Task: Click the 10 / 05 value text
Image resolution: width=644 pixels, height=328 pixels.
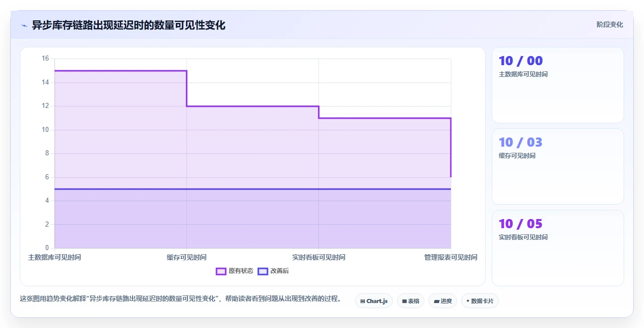Action: [x=521, y=224]
